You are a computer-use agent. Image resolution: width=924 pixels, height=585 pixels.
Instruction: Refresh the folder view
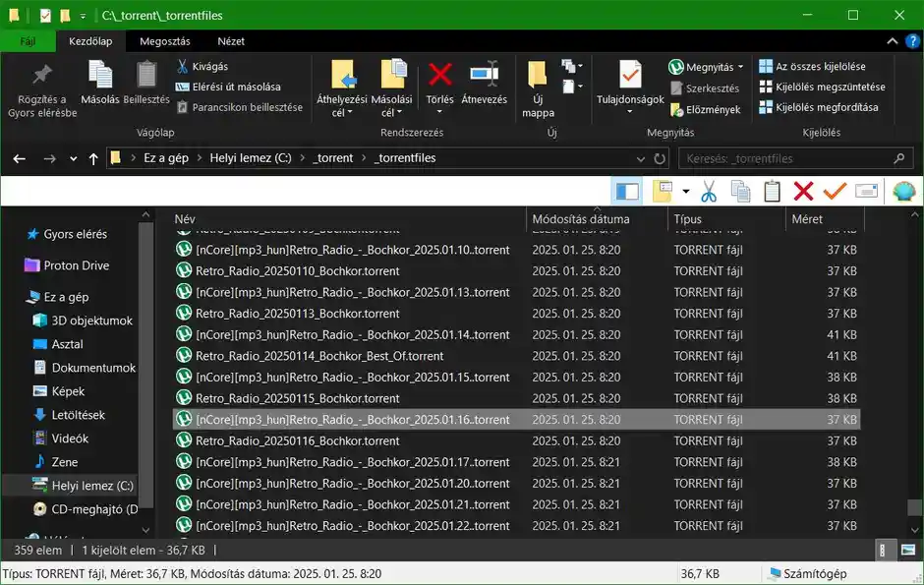(660, 158)
